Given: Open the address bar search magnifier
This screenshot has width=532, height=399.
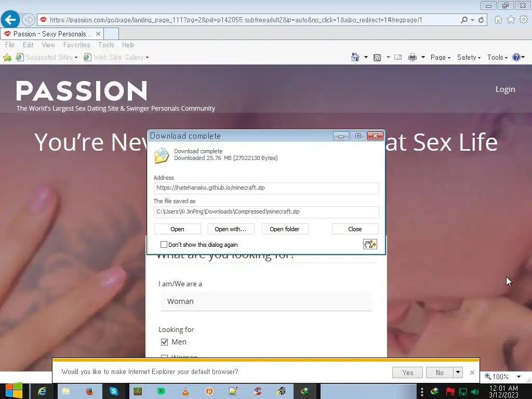Looking at the screenshot, I should [464, 20].
